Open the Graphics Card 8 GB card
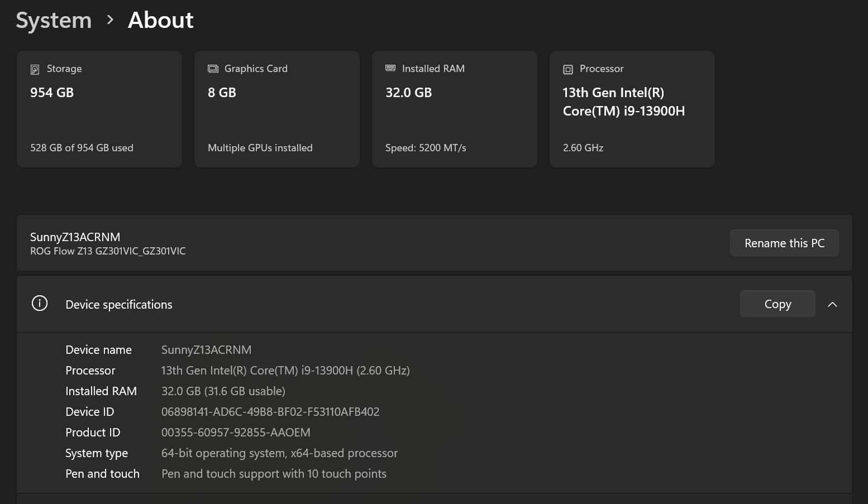This screenshot has width=868, height=504. click(x=277, y=109)
